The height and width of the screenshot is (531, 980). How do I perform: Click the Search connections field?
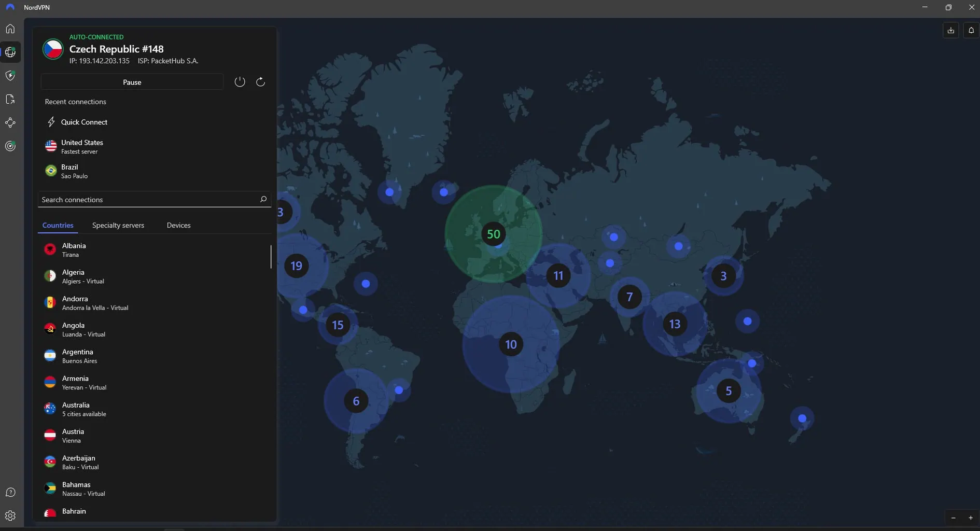point(148,200)
